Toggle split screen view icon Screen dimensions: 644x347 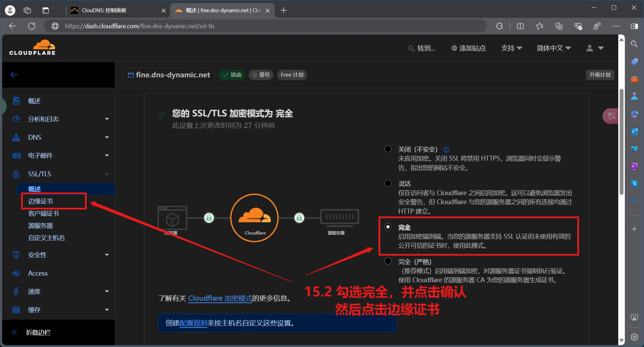[x=520, y=26]
